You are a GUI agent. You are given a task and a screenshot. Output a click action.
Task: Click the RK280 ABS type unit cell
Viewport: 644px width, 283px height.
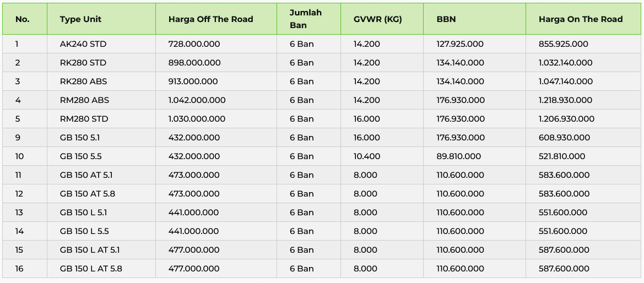pos(83,81)
